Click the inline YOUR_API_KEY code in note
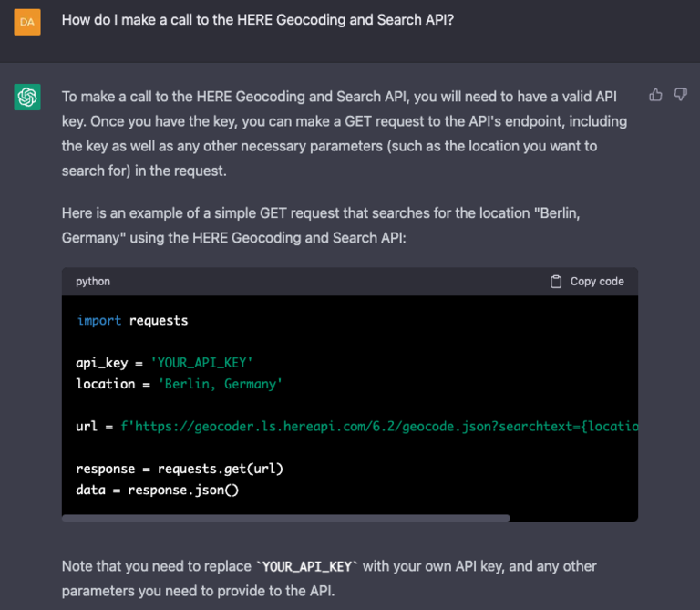 pos(307,566)
